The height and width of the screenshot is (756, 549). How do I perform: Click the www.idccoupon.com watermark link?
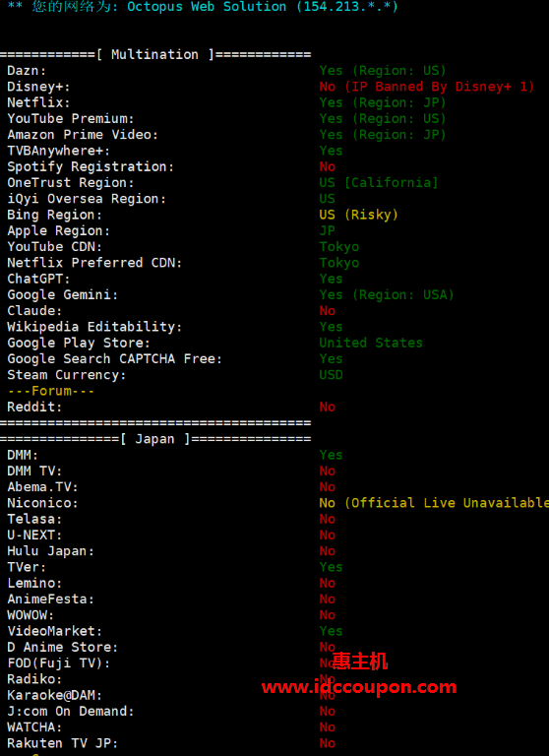[359, 687]
